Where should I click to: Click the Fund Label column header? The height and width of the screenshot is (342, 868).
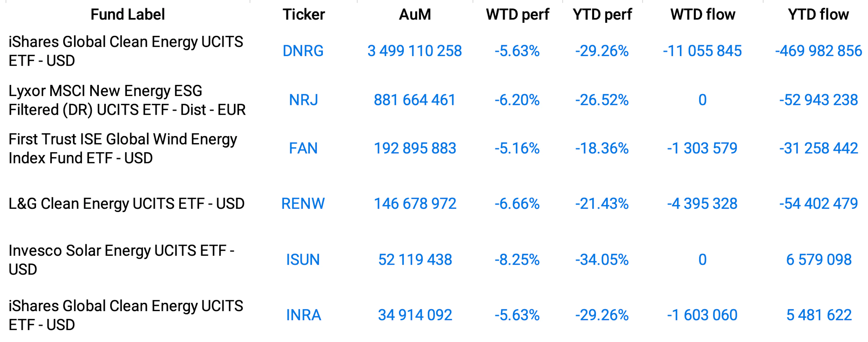tap(127, 14)
